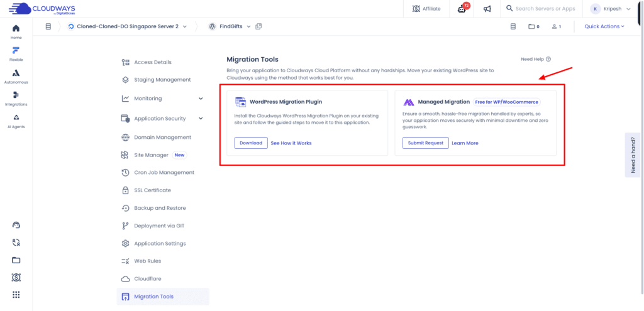Click the See How it Works link
This screenshot has height=311, width=644.
(x=291, y=143)
